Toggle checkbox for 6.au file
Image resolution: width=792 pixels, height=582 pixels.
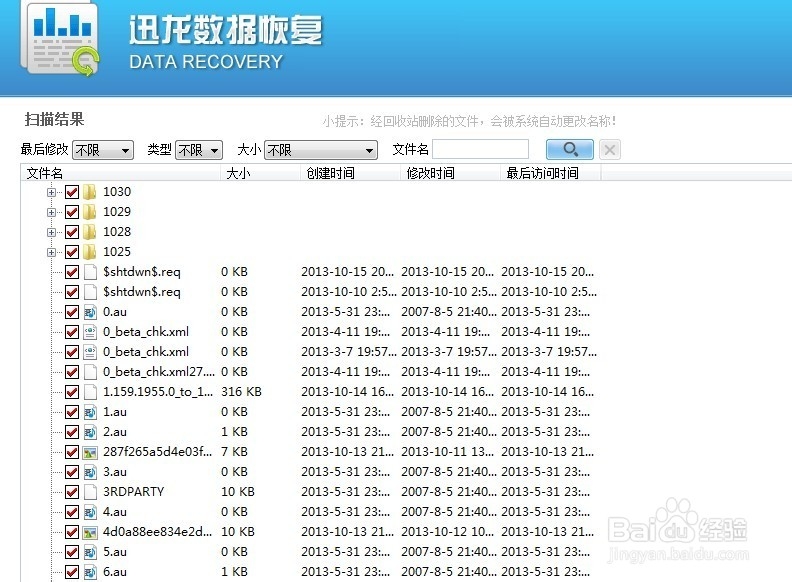[x=72, y=572]
